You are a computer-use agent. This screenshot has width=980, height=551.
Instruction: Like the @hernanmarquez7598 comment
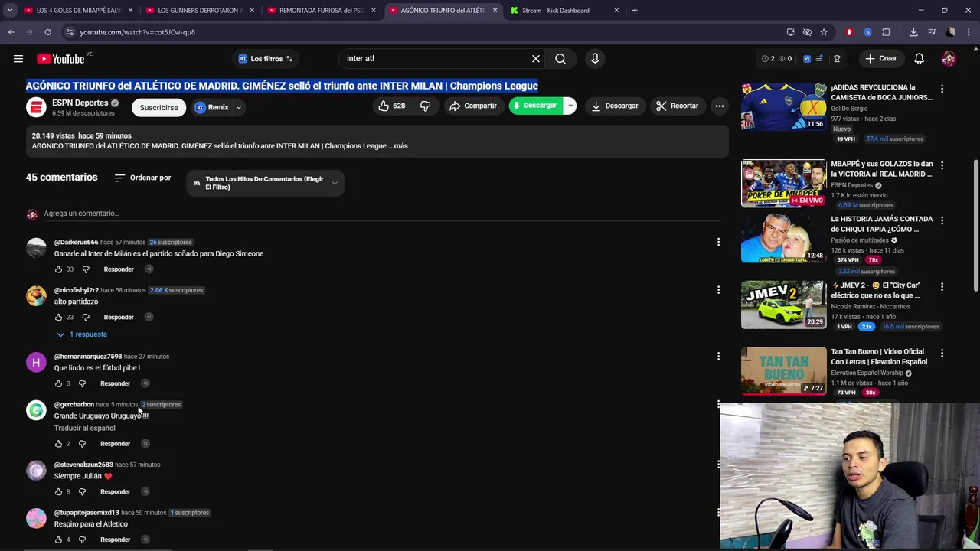pyautogui.click(x=58, y=383)
